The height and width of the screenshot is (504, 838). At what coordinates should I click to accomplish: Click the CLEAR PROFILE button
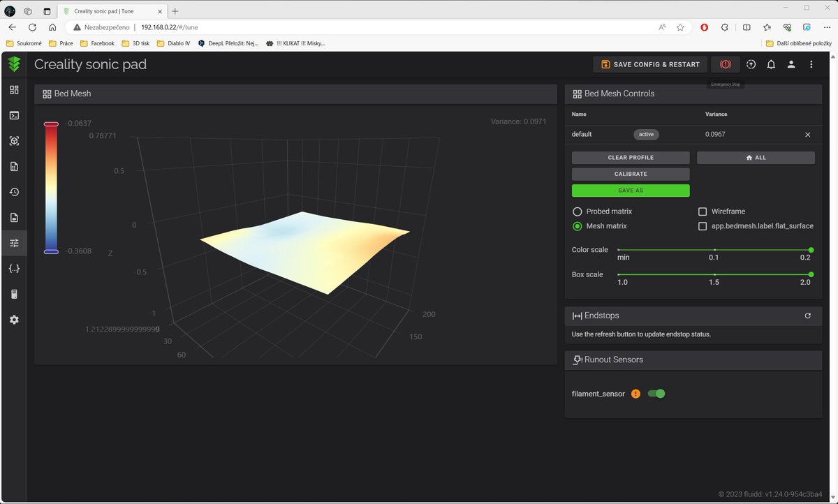pos(631,158)
